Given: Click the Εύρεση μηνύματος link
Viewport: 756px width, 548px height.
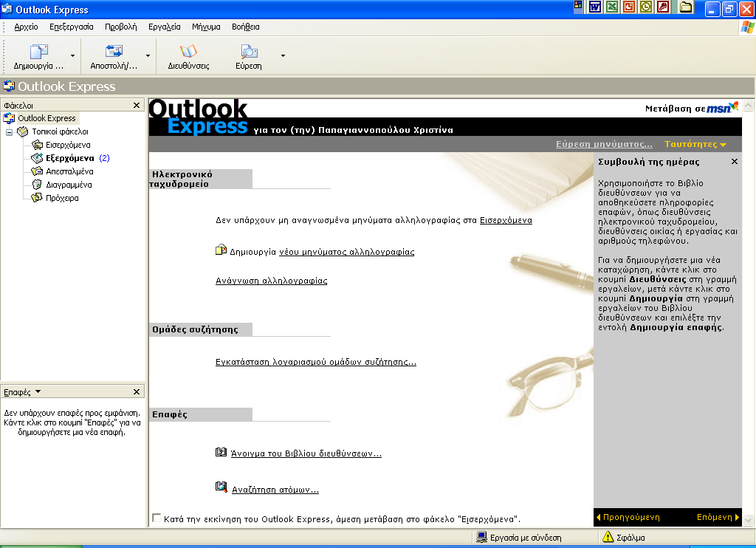Looking at the screenshot, I should (604, 144).
